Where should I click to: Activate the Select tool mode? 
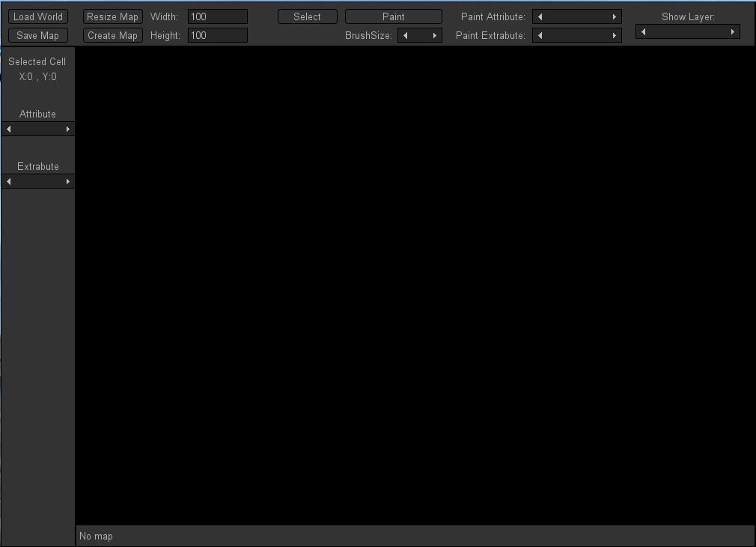click(x=307, y=16)
